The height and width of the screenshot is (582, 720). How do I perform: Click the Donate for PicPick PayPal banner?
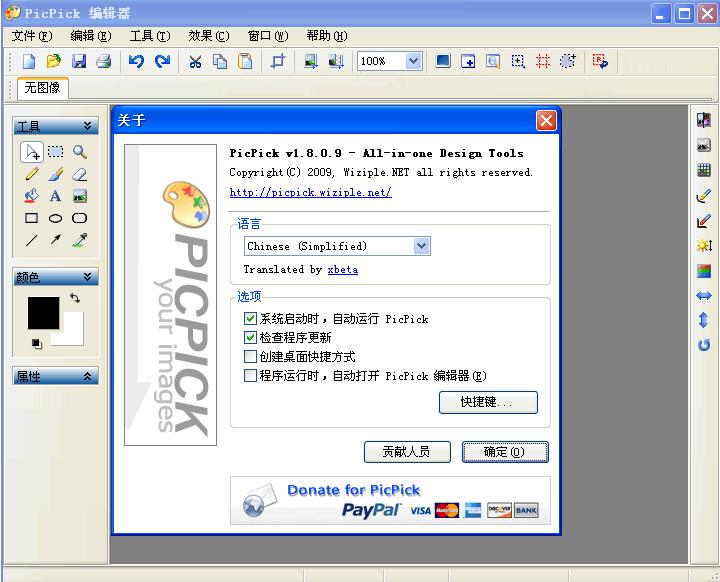coord(390,500)
